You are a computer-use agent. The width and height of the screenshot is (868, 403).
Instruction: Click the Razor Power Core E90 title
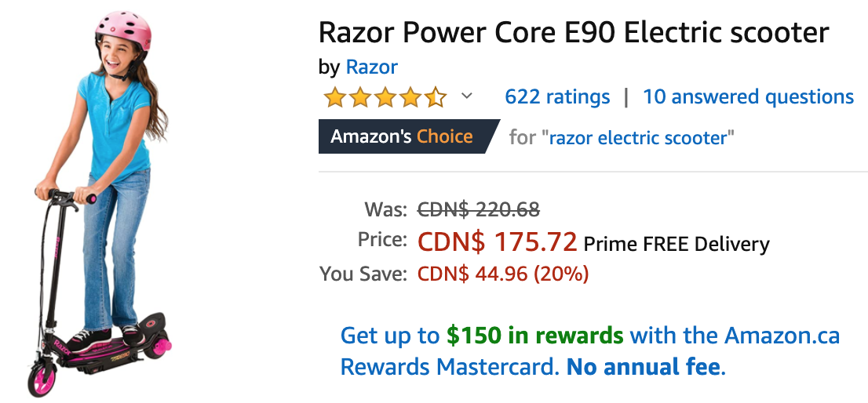(x=574, y=33)
